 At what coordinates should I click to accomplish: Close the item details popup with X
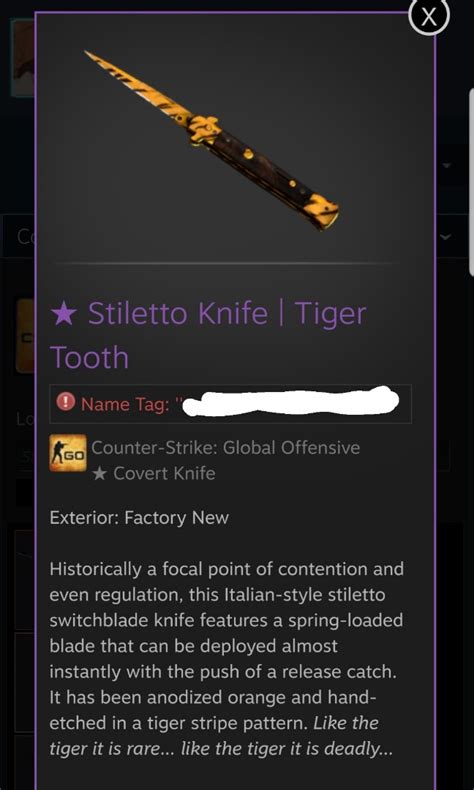428,17
